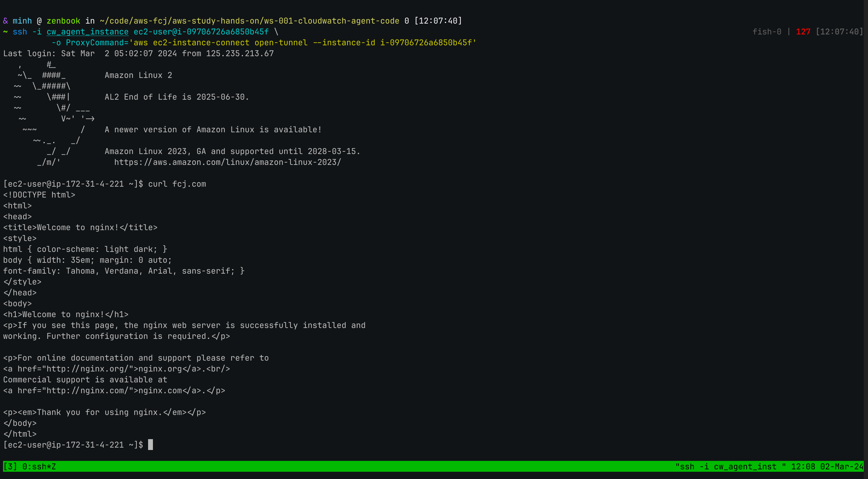Click the tmux session indicator [3]
868x479 pixels.
click(11, 467)
